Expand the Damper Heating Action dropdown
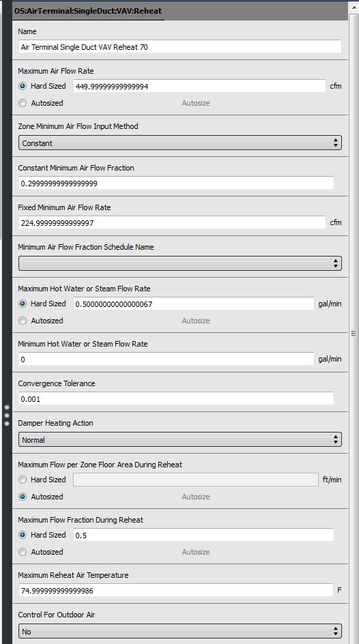 [180, 439]
